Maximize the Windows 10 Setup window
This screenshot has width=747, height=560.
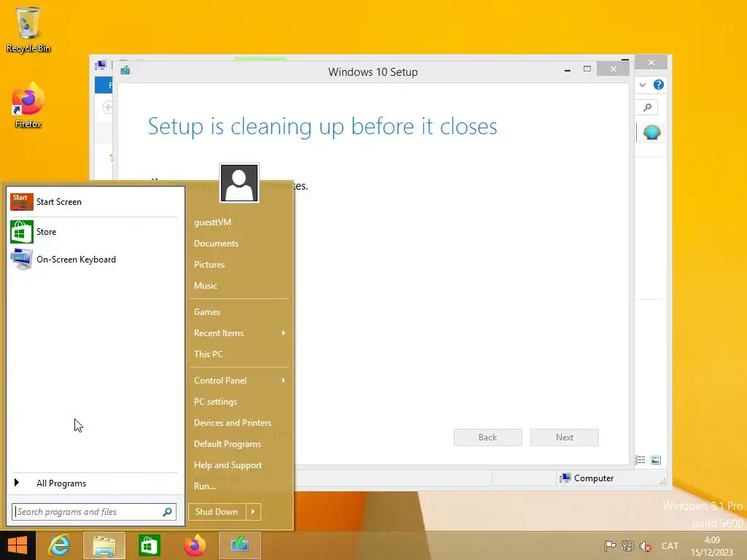click(587, 69)
